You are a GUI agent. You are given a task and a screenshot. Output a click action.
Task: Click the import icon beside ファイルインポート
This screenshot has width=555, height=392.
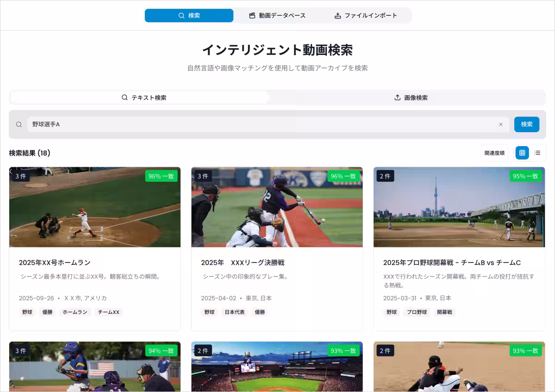point(337,15)
